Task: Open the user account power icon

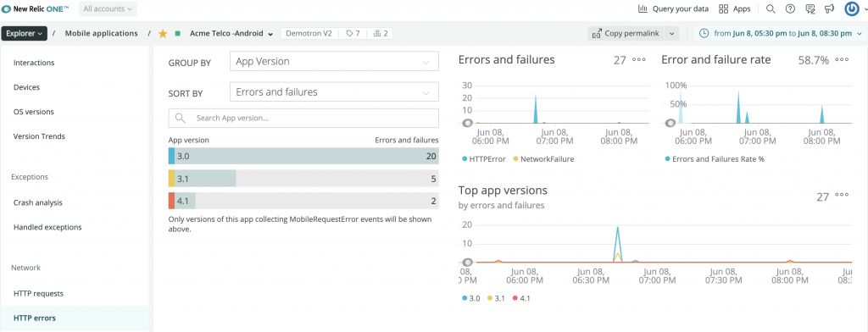Action: [x=851, y=8]
